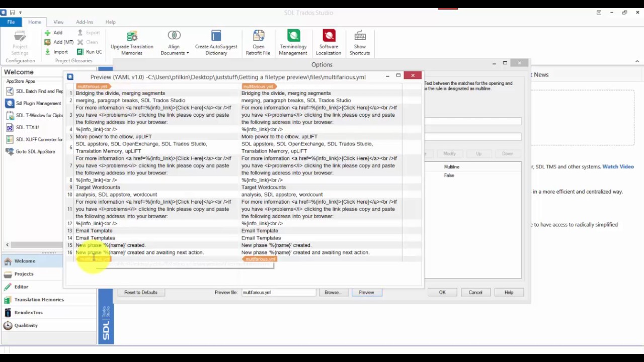Open SDL XLIFF Converter app
This screenshot has width=644, height=362.
[x=34, y=140]
